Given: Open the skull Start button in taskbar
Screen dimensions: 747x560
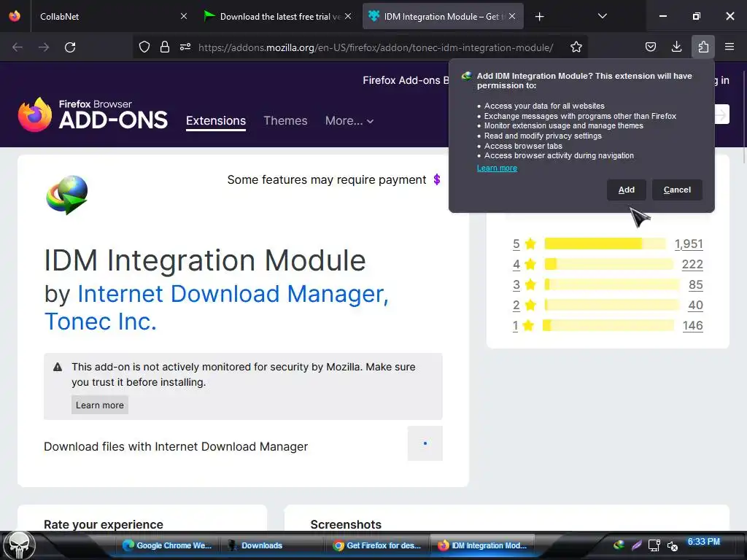Looking at the screenshot, I should 19,545.
